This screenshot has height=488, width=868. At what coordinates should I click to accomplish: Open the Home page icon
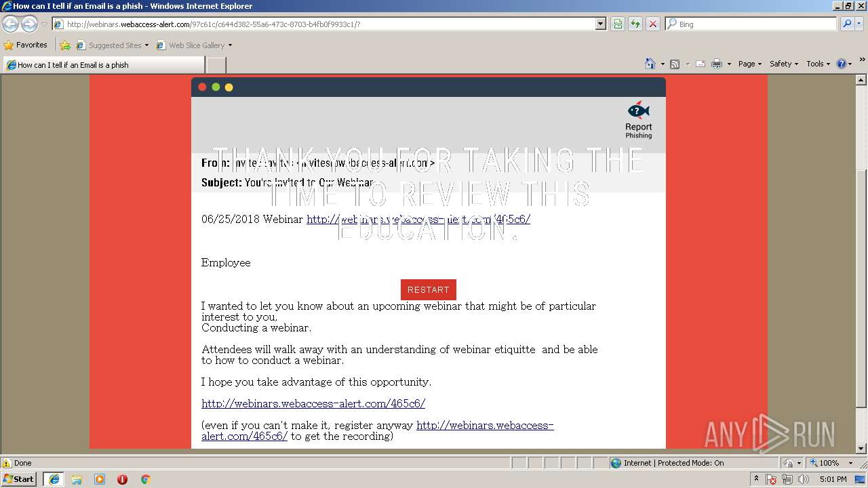(650, 64)
